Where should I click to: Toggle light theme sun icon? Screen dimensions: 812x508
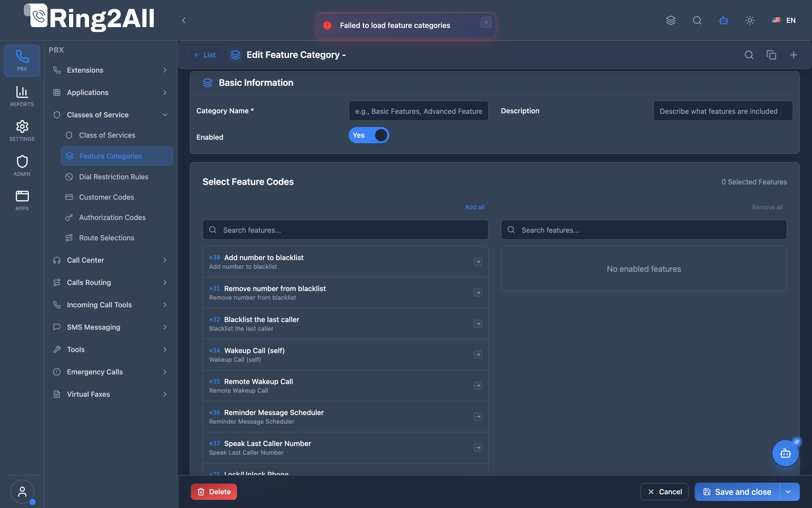tap(750, 20)
